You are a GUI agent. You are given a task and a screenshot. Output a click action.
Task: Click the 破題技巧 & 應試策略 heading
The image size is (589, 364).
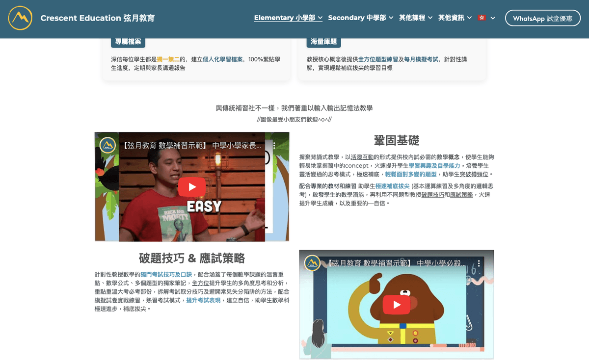(192, 258)
